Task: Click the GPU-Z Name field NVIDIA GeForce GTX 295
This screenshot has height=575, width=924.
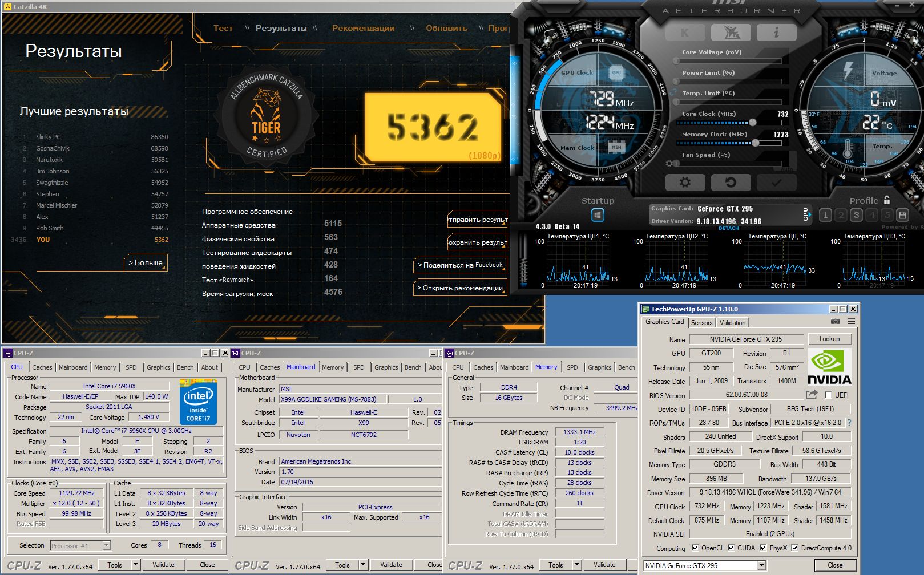Action: (x=746, y=339)
